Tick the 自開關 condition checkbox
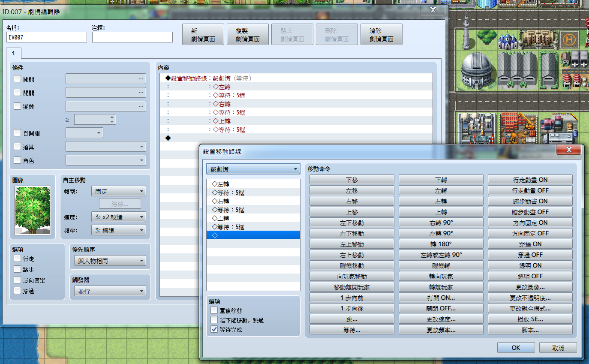The image size is (589, 364). pos(18,133)
